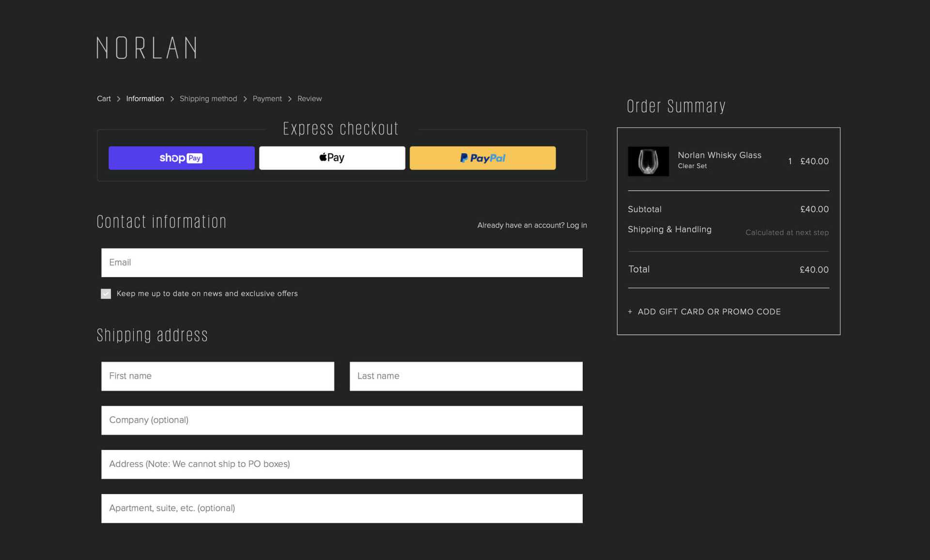Click the Total £40.00 amount
930x560 pixels.
click(x=814, y=270)
